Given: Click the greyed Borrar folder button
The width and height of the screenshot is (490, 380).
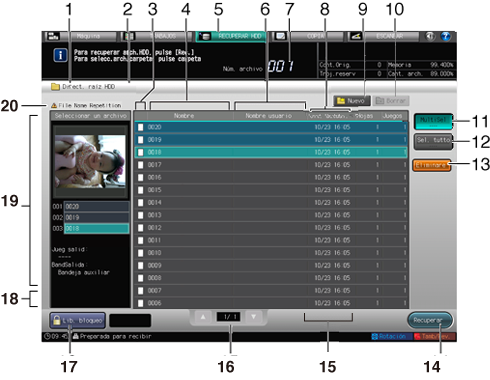Looking at the screenshot, I should click(391, 101).
